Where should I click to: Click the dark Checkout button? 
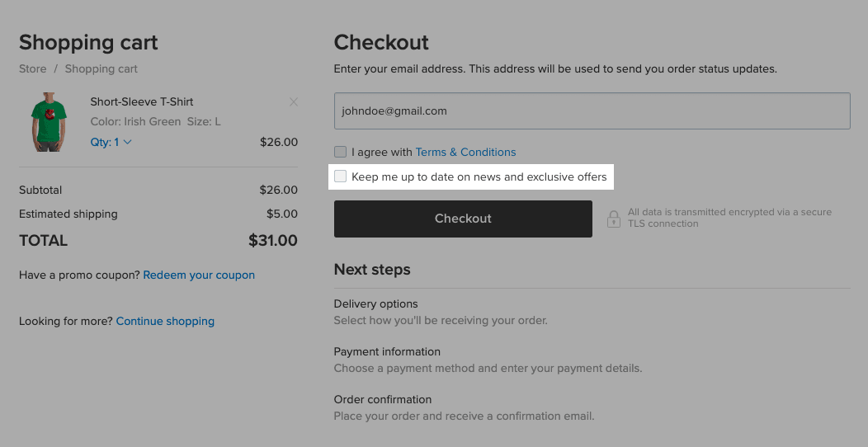(x=463, y=219)
